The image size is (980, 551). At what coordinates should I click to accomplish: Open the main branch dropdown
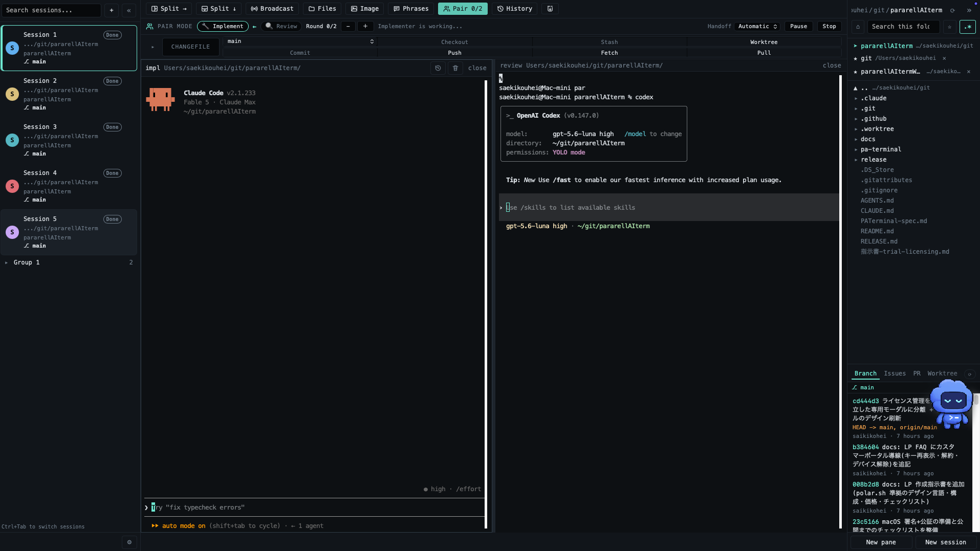coord(300,41)
